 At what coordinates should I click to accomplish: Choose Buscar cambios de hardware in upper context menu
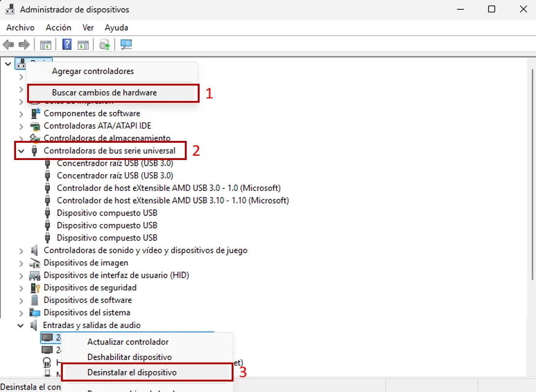pos(112,93)
